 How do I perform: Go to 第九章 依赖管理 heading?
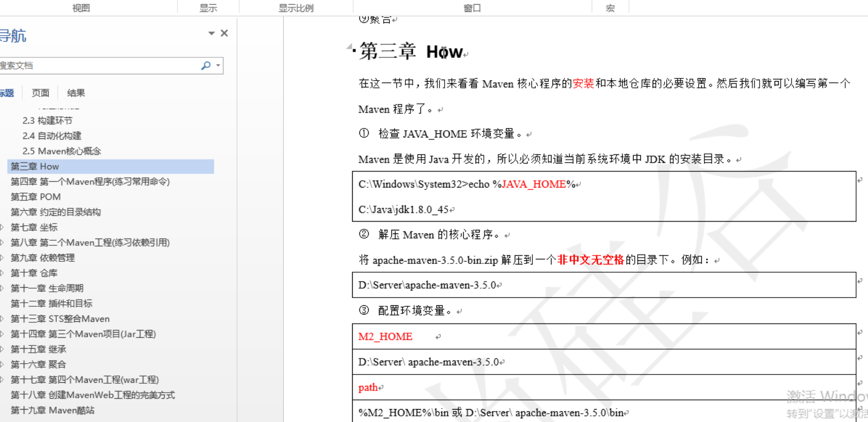43,258
